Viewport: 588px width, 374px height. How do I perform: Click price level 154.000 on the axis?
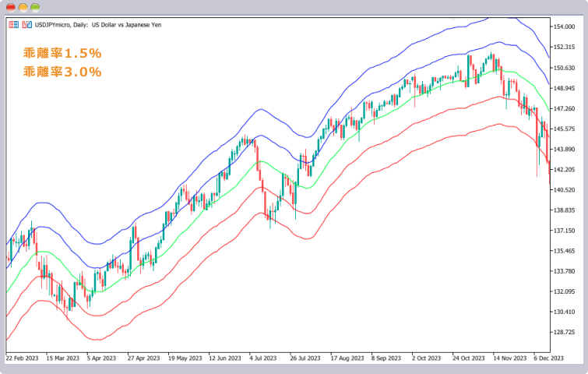pos(564,26)
